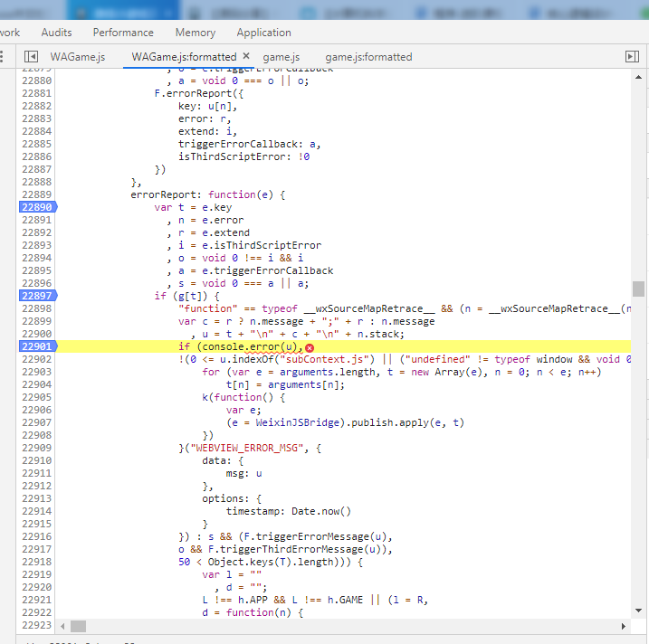Click "timestamp: Date.now()" code text

point(289,511)
